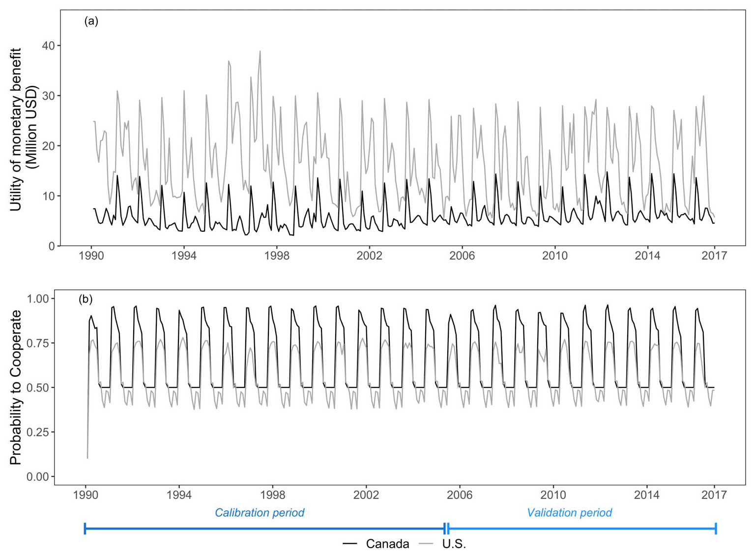Click the Probability to Cooperate axis title
Screen dimensions: 756x555
point(16,387)
